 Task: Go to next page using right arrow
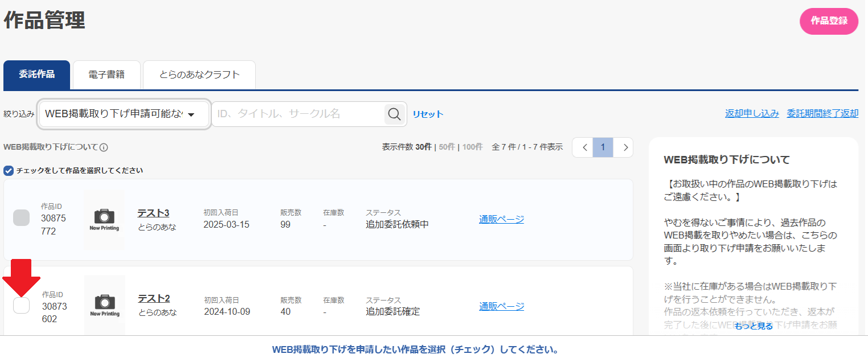pos(623,147)
